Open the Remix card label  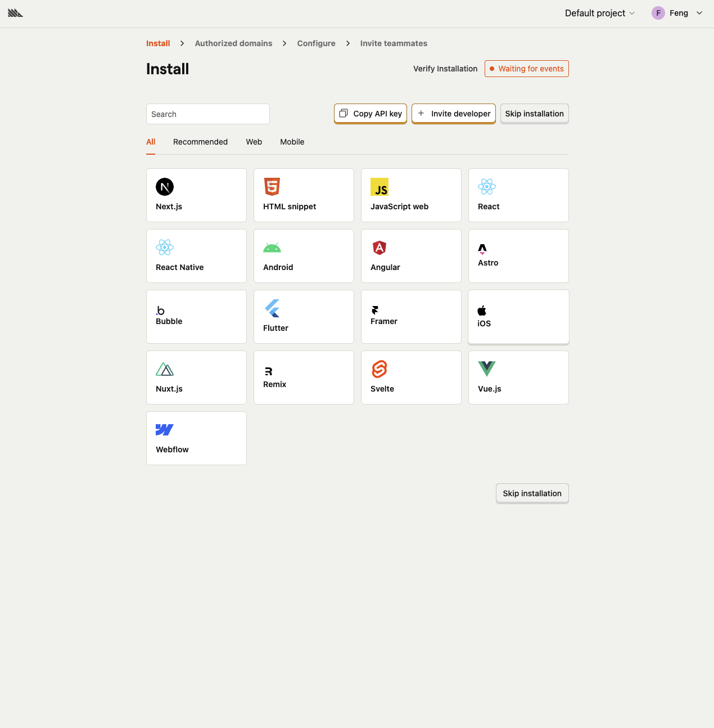click(275, 384)
